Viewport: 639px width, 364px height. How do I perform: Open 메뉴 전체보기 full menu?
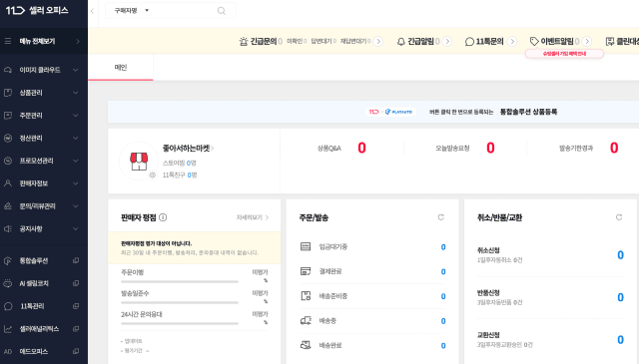(x=44, y=41)
